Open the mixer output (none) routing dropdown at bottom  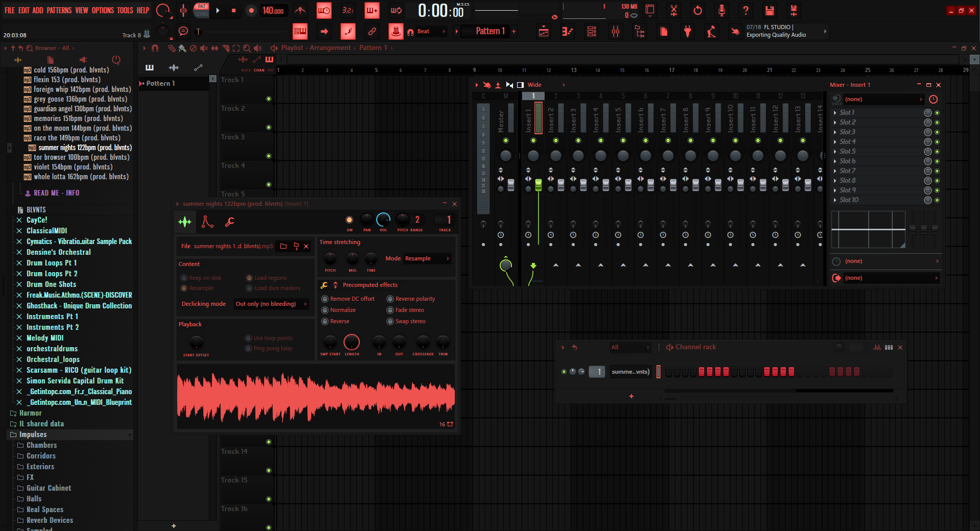click(x=886, y=278)
